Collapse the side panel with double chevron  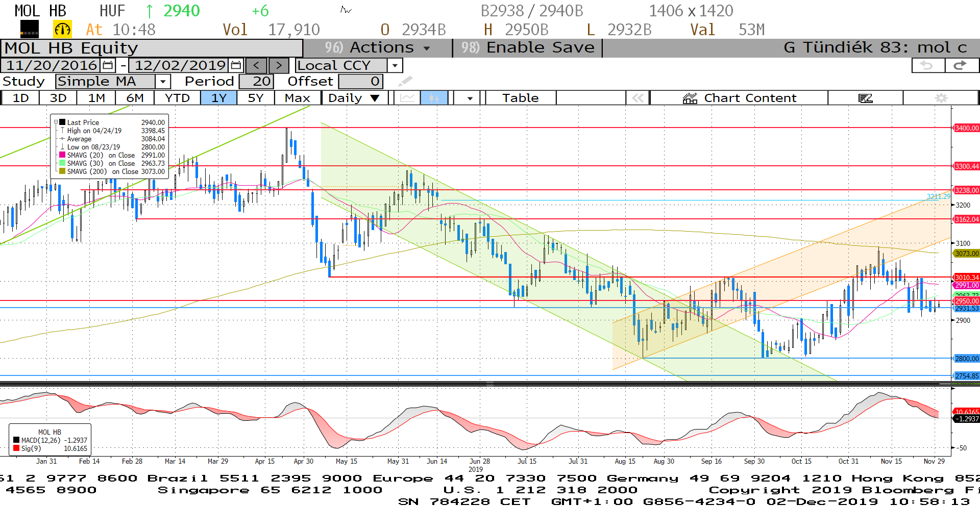(x=638, y=98)
